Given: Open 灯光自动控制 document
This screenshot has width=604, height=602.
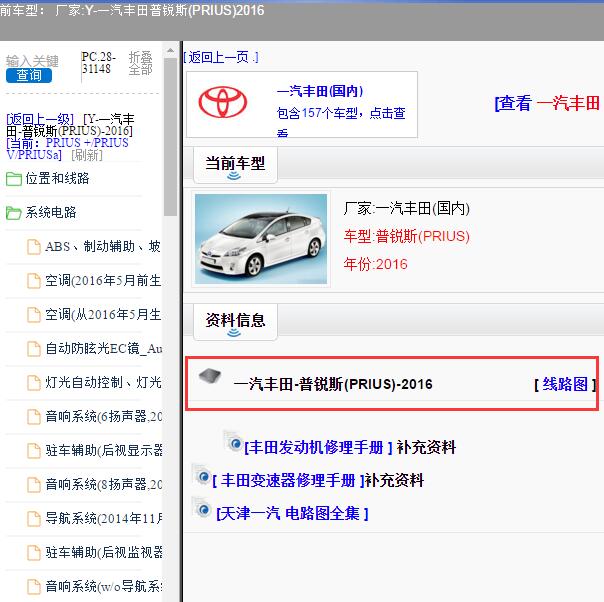Looking at the screenshot, I should point(103,382).
